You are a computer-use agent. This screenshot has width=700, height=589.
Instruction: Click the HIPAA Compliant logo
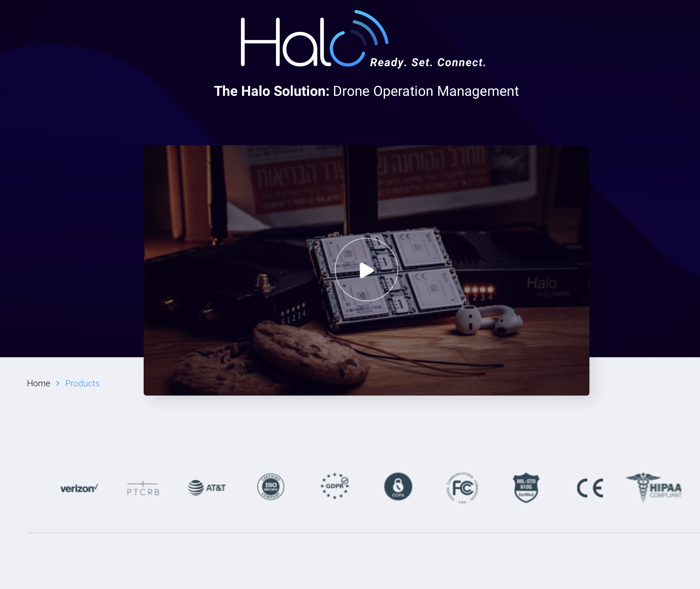click(654, 488)
